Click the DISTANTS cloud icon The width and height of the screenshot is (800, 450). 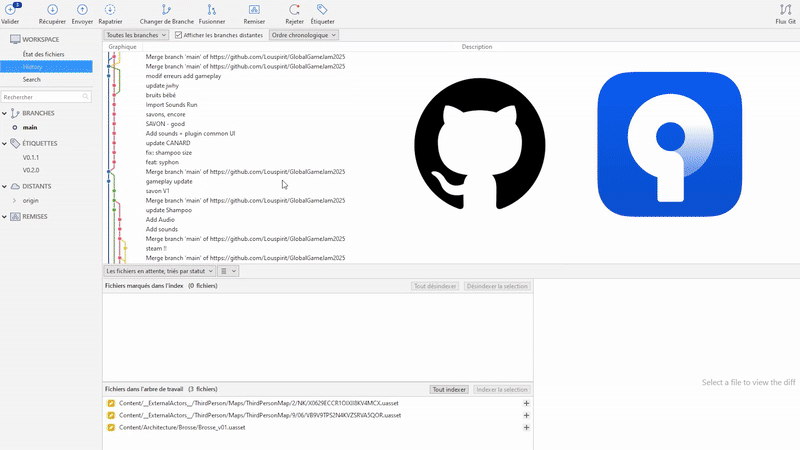15,186
